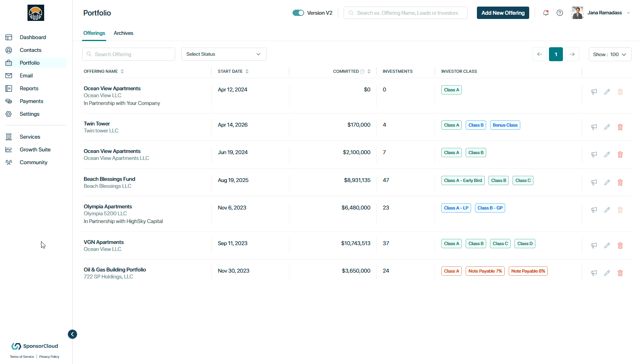640x364 pixels.
Task: Open Reports in the sidebar
Action: coord(29,88)
